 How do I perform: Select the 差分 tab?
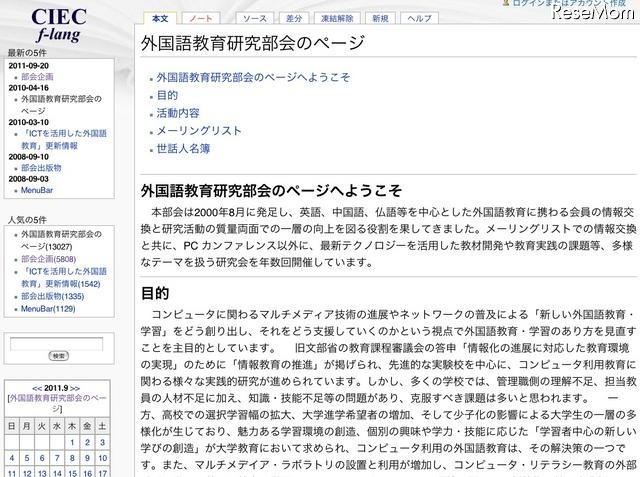(293, 18)
